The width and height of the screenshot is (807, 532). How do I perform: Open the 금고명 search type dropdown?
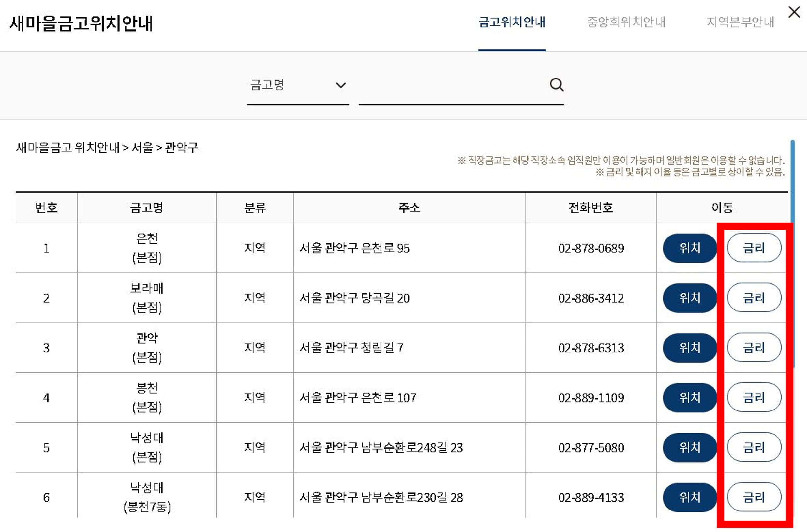click(x=298, y=85)
